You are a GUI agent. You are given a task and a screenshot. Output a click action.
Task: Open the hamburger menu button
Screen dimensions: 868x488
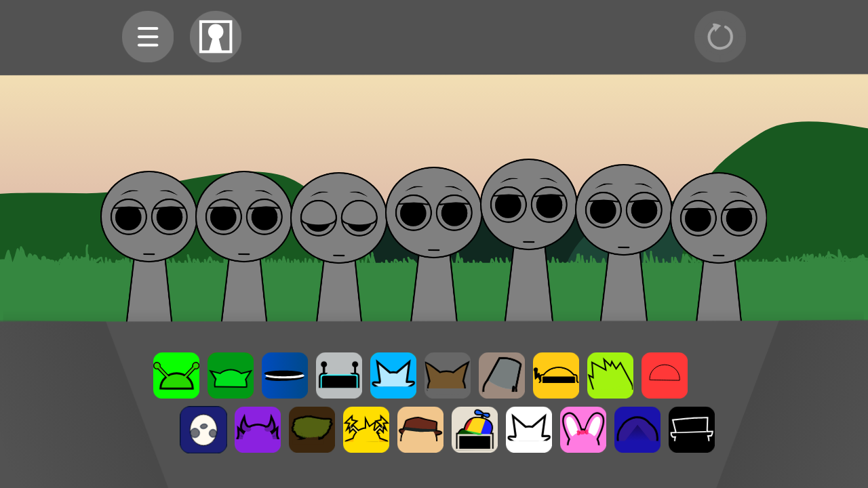point(148,37)
